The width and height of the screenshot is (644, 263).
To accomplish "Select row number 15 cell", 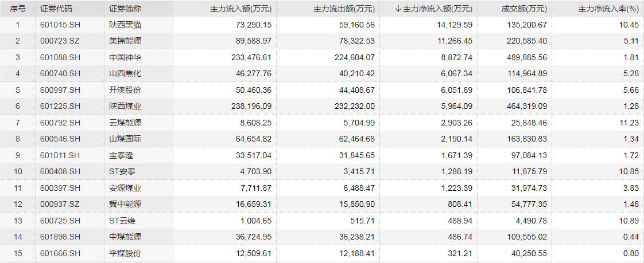I will click(x=18, y=253).
